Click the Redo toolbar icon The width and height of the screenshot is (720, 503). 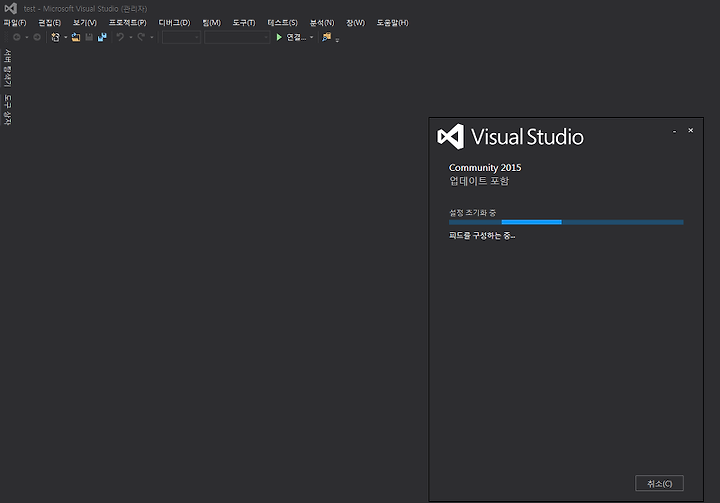pyautogui.click(x=141, y=37)
